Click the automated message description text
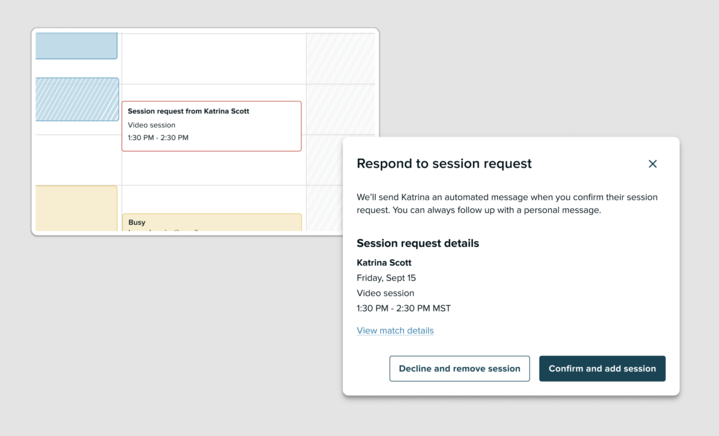Image resolution: width=719 pixels, height=436 pixels. 507,203
